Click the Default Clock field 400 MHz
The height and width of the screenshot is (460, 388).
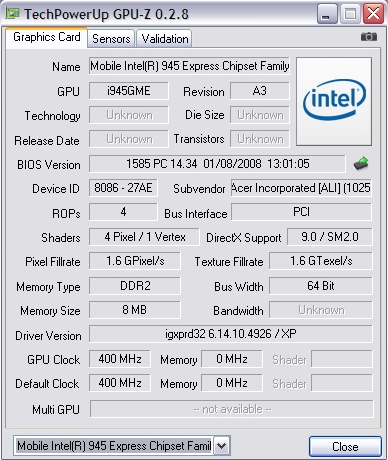(x=120, y=383)
